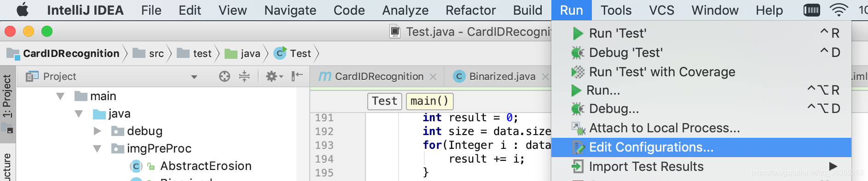Open the Navigate menu
The height and width of the screenshot is (181, 868).
coord(290,10)
